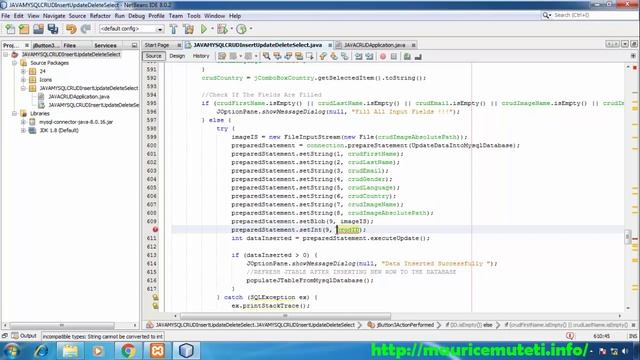Minimize the Projects panel with its window icon
Viewport: 640px width, 360px height.
coord(134,45)
